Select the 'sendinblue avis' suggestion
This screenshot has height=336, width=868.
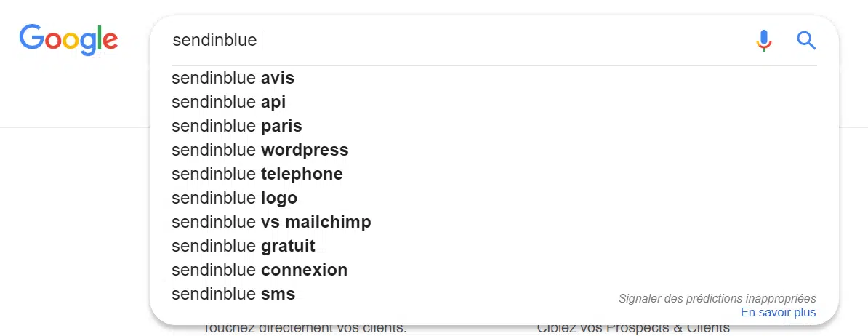233,78
